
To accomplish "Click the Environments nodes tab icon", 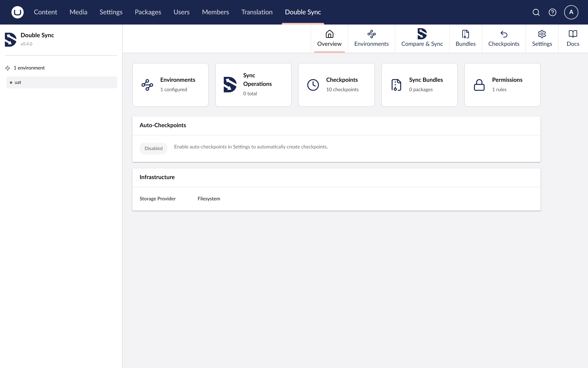I will coord(372,34).
